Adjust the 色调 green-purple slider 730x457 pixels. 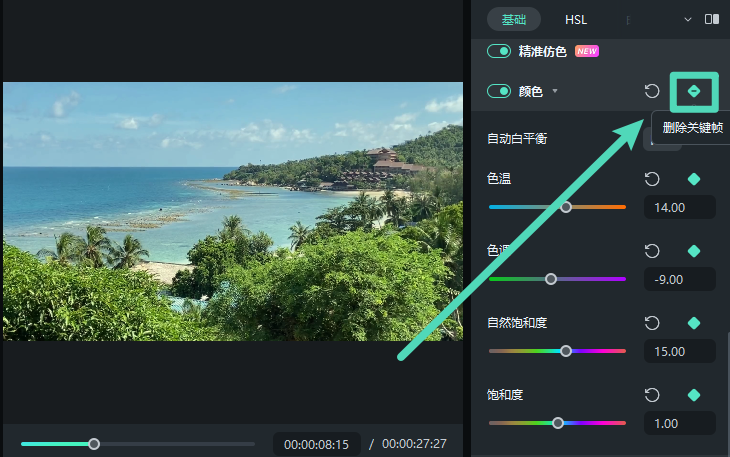click(x=557, y=279)
